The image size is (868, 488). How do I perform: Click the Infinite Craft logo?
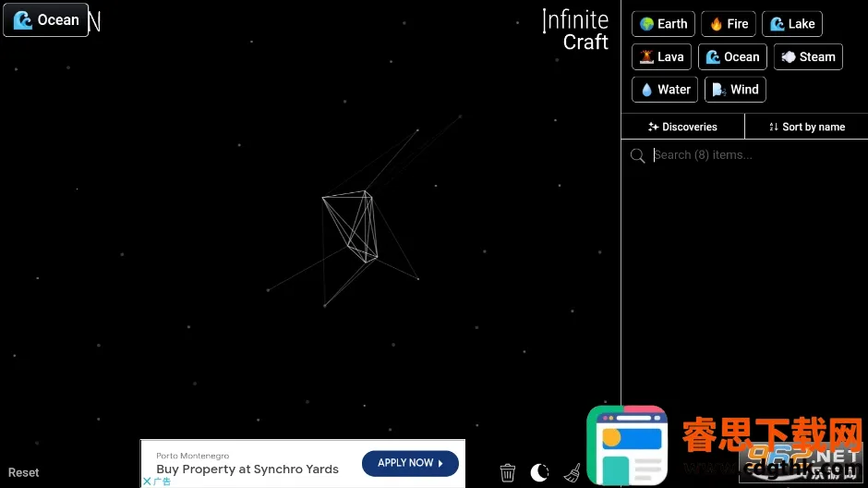coord(575,30)
